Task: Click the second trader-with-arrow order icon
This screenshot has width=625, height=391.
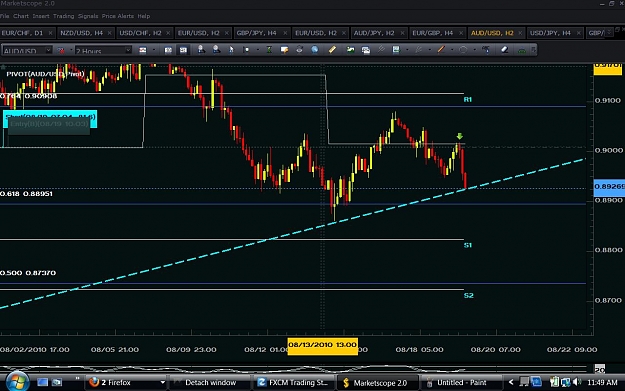Action: point(216,49)
